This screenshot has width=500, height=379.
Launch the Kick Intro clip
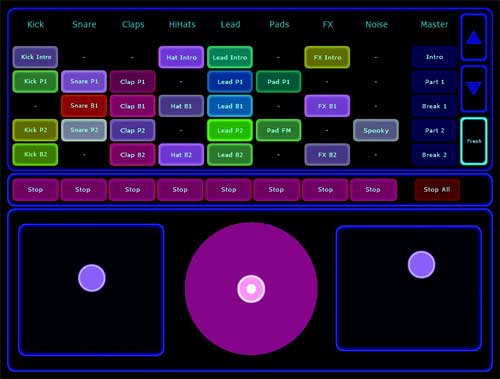point(35,57)
